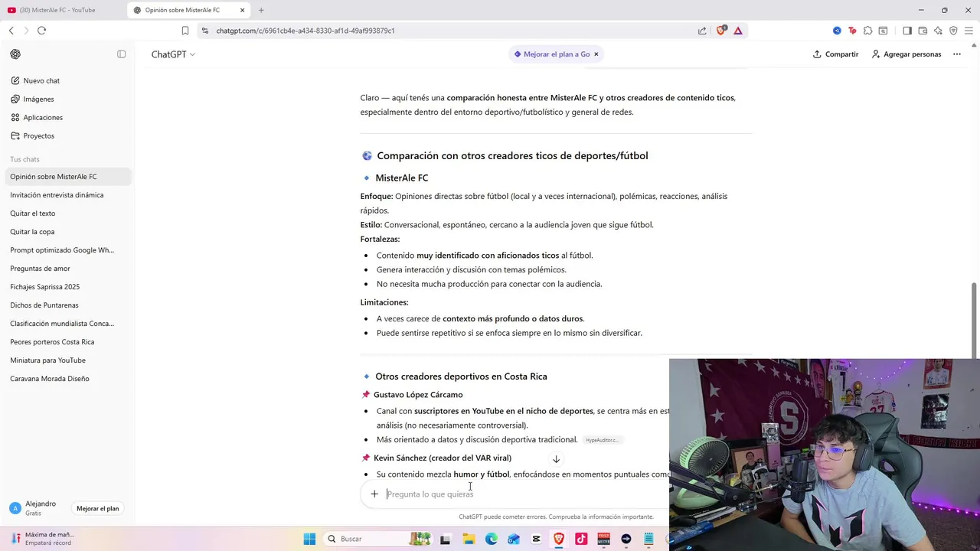Open the three-dot conversation options menu
Screen dimensions: 980x551
956,54
